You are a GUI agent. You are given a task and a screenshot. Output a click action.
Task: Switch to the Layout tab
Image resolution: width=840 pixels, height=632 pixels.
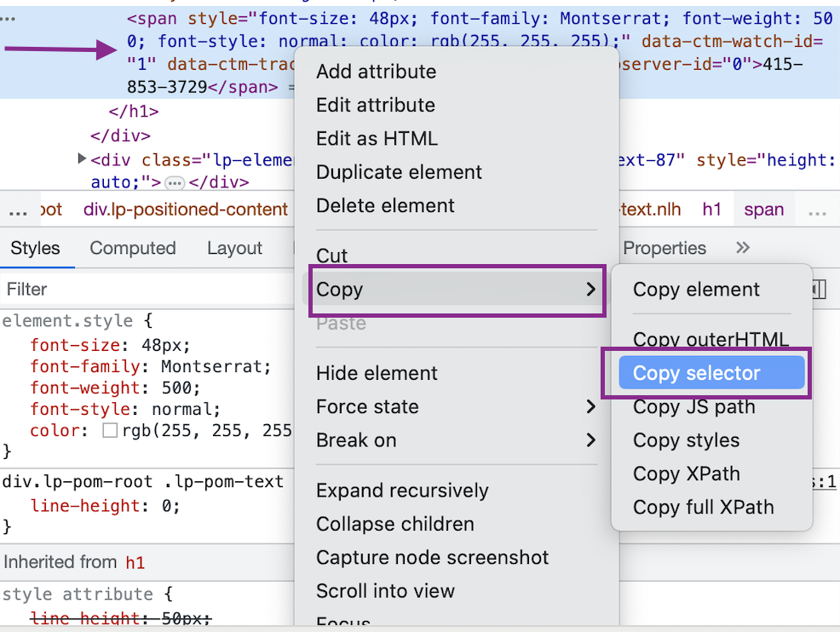coord(234,248)
